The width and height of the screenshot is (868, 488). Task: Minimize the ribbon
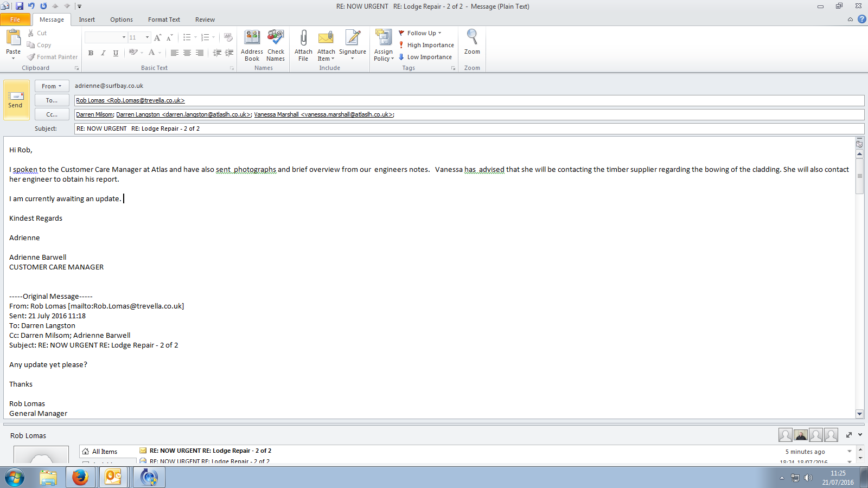pyautogui.click(x=850, y=19)
